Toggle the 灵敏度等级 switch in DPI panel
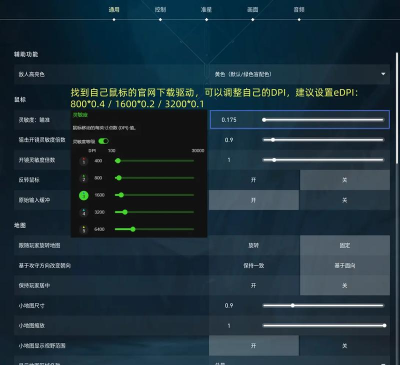400x365 pixels. point(104,141)
